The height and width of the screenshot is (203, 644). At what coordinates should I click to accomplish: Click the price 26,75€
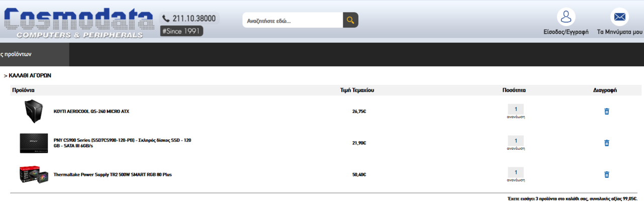click(x=359, y=112)
